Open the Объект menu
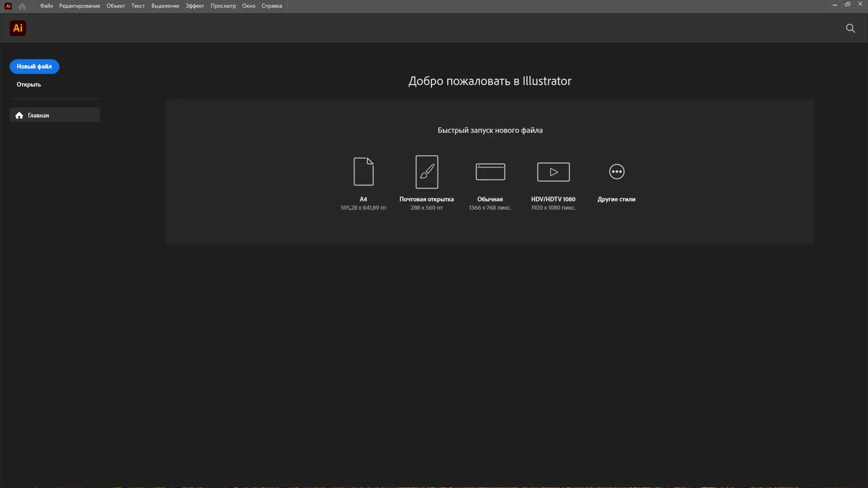Image resolution: width=868 pixels, height=488 pixels. 115,6
